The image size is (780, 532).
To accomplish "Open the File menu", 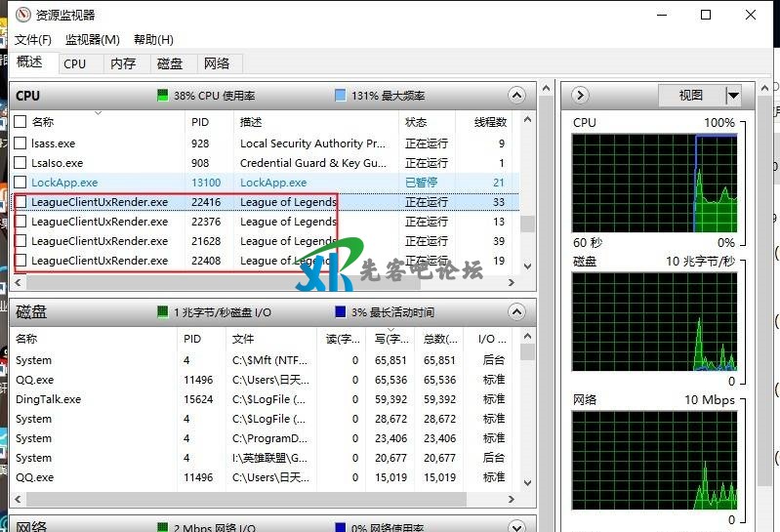I will pyautogui.click(x=32, y=40).
